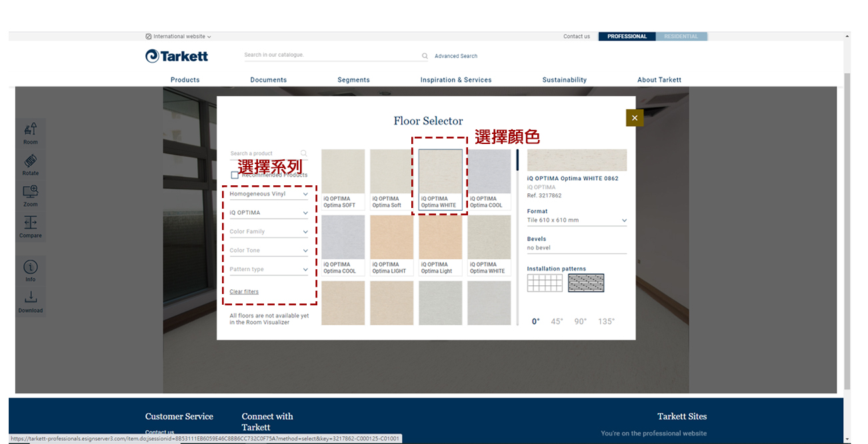Click the 'Connect with Tarkett' footer heading

point(267,422)
